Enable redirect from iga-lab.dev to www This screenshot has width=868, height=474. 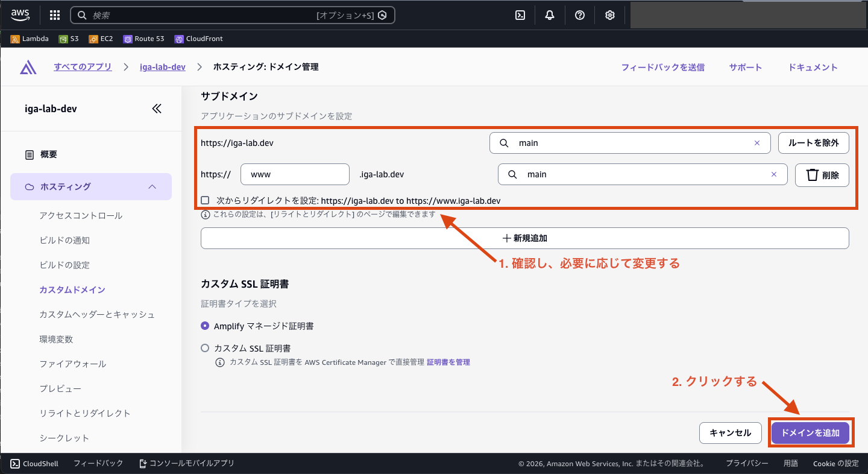coord(205,200)
